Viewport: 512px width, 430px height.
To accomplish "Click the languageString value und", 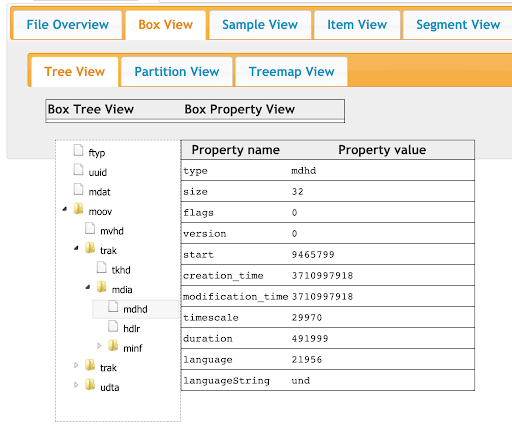I will point(301,381).
